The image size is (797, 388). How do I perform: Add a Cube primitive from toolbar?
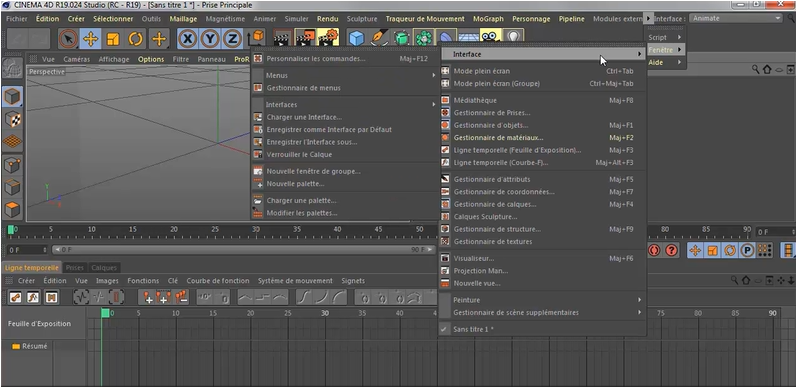[x=357, y=38]
